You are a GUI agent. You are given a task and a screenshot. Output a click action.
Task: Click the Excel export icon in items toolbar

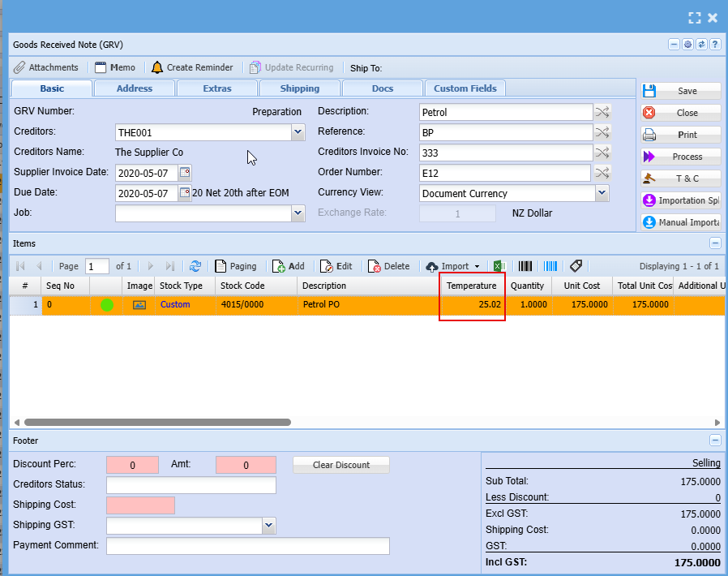(x=500, y=266)
